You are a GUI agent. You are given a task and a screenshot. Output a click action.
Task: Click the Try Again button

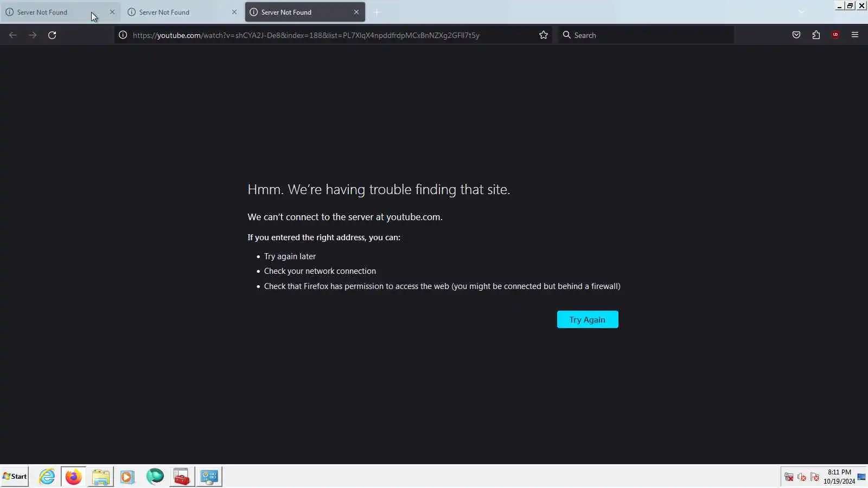(x=588, y=319)
